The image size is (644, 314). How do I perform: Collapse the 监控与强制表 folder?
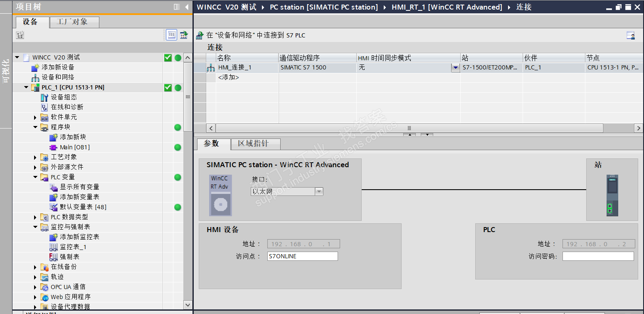[x=35, y=227]
